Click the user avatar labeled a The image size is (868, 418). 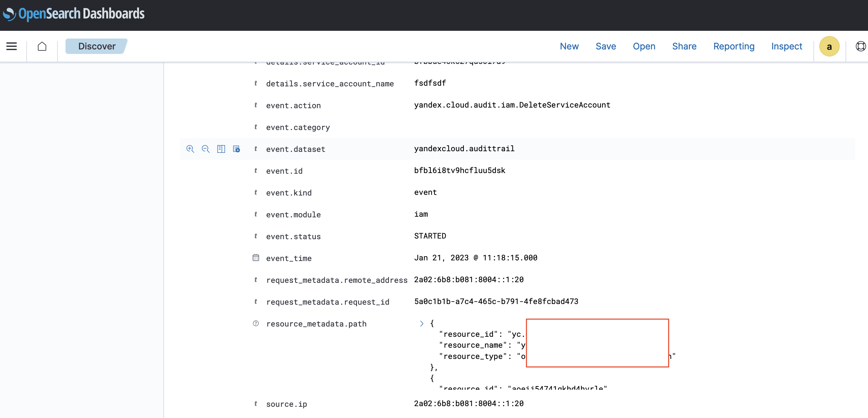tap(829, 46)
